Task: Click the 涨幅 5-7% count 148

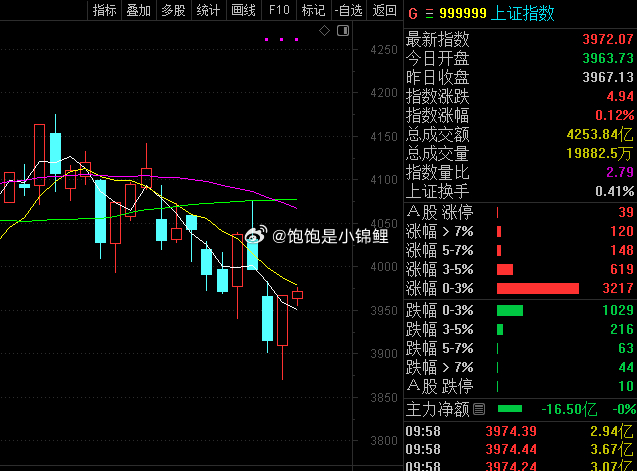Action: coord(622,250)
